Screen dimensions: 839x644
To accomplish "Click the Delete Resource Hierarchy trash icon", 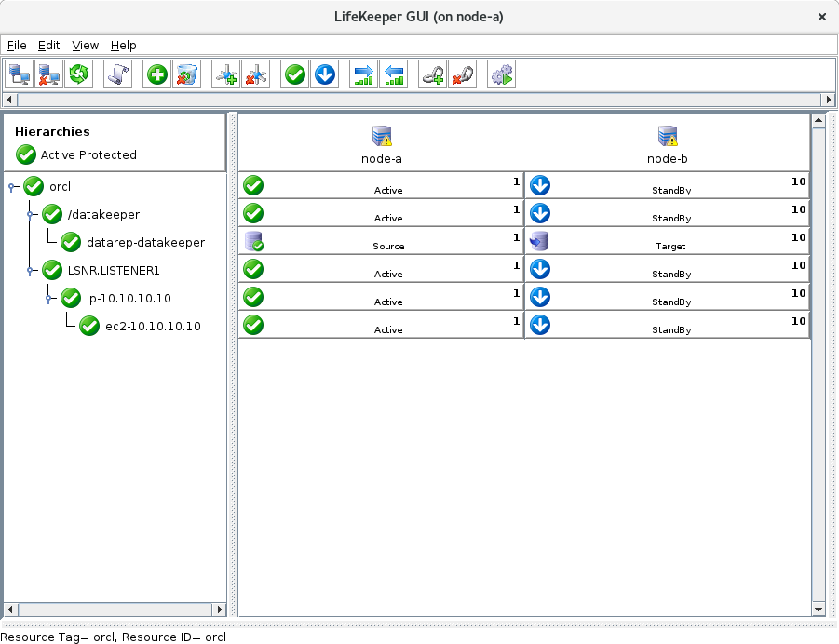I will (x=187, y=74).
